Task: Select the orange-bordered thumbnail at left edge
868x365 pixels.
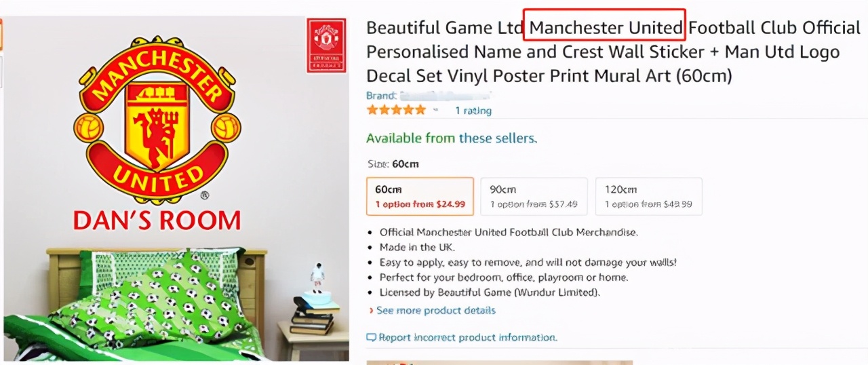Action: 1,34
